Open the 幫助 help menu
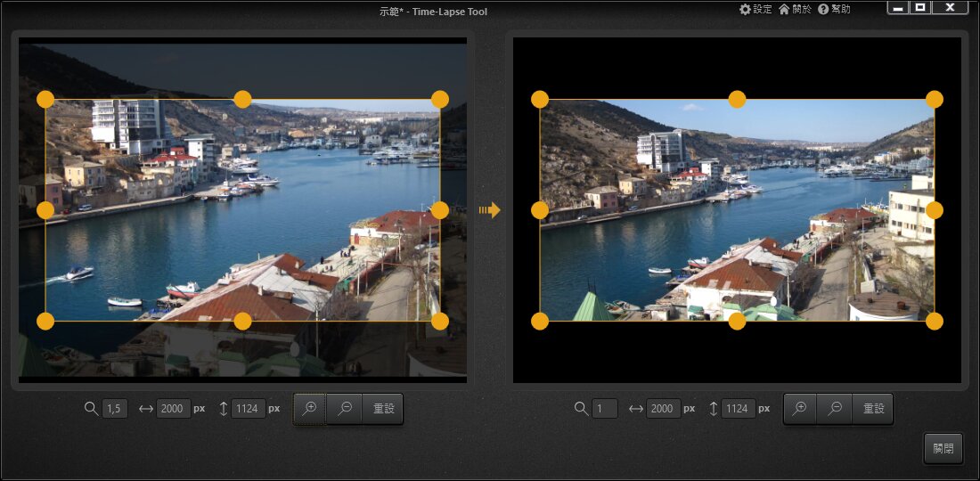This screenshot has height=481, width=980. click(834, 9)
